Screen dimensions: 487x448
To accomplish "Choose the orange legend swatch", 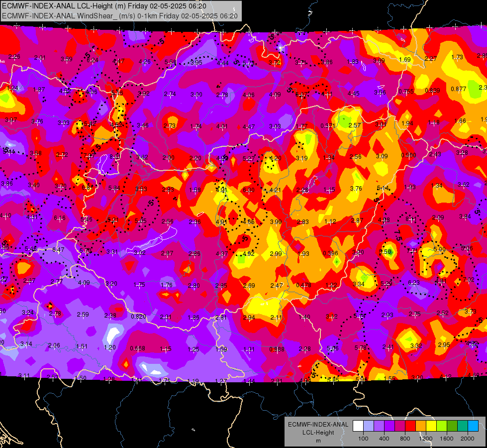I will tap(420, 426).
